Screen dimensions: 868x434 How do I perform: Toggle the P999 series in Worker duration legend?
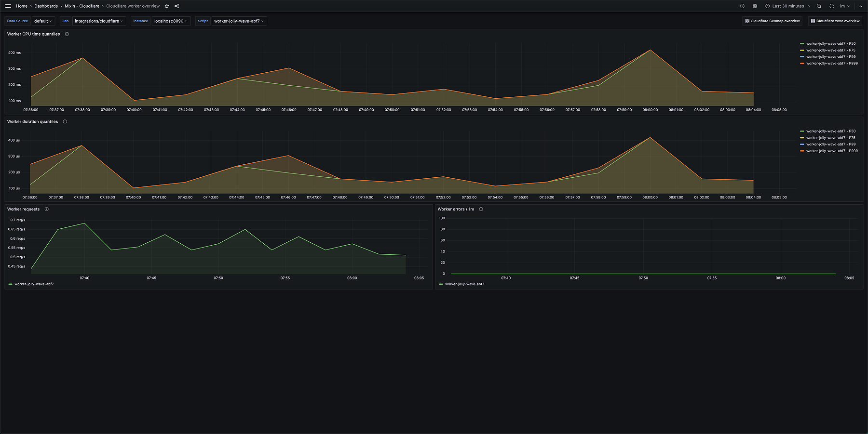tap(830, 150)
